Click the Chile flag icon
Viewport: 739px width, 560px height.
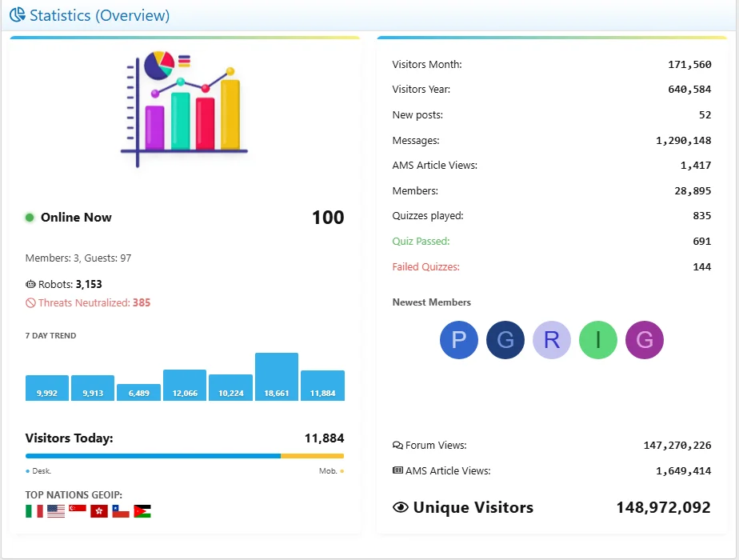point(121,510)
